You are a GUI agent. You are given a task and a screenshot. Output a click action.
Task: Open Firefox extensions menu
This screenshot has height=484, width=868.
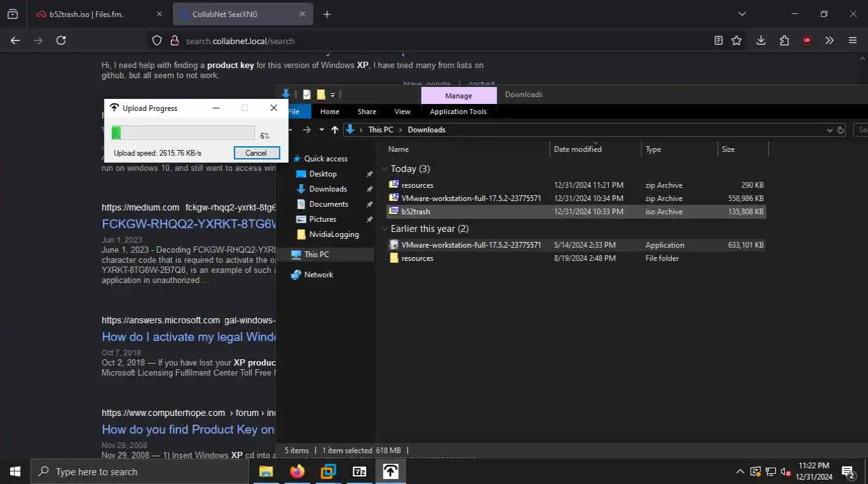coord(784,40)
